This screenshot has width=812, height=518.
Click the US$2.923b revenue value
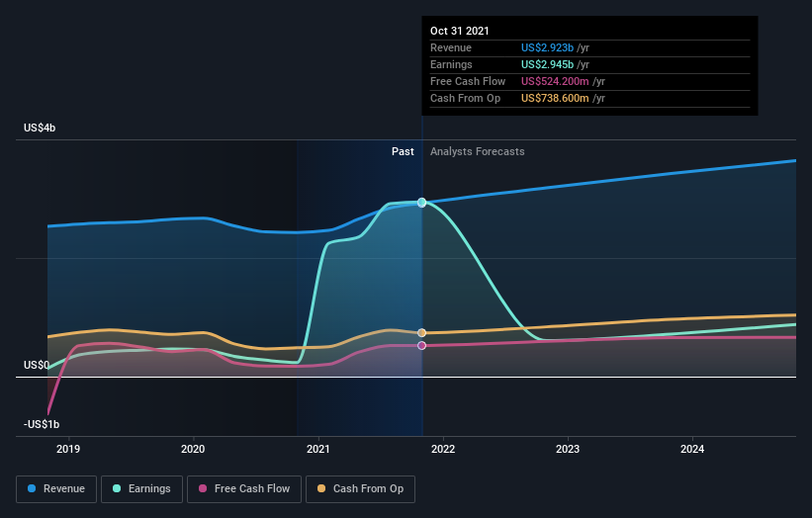(547, 47)
